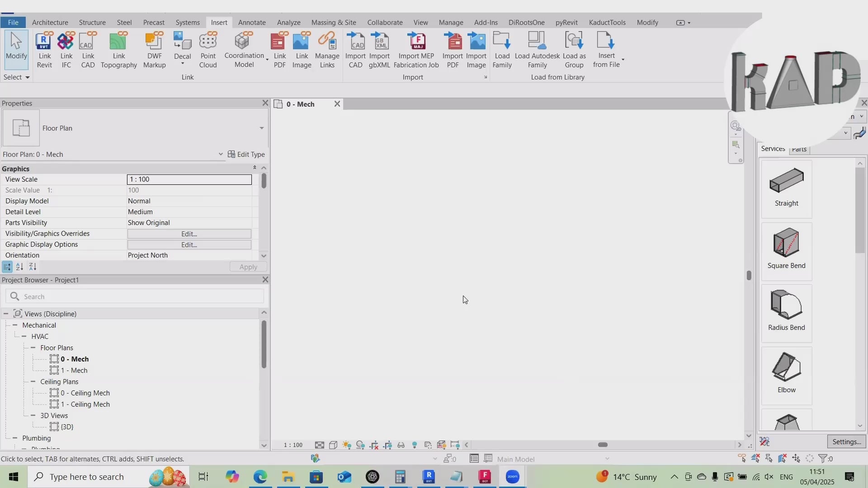Toggle Drag Elements on Selection
Image resolution: width=868 pixels, height=488 pixels.
pos(796,459)
